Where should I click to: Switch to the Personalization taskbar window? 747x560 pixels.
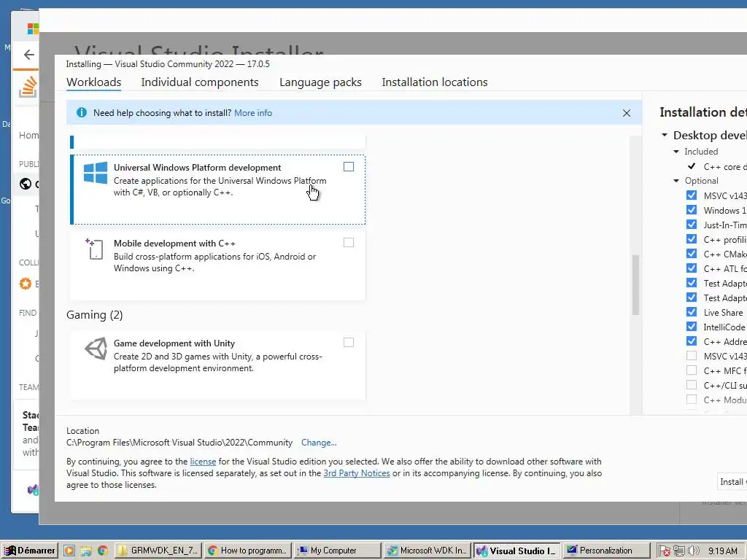(606, 551)
